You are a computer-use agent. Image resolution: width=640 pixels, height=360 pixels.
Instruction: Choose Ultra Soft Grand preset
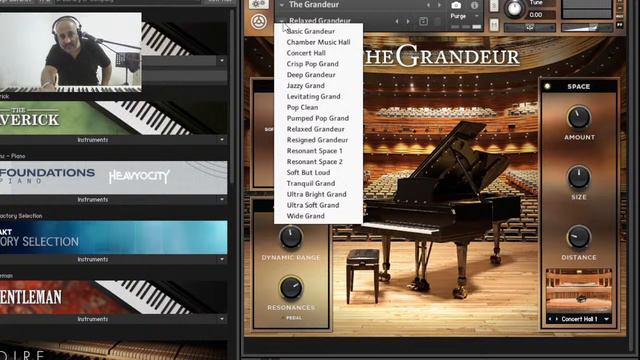click(x=313, y=205)
